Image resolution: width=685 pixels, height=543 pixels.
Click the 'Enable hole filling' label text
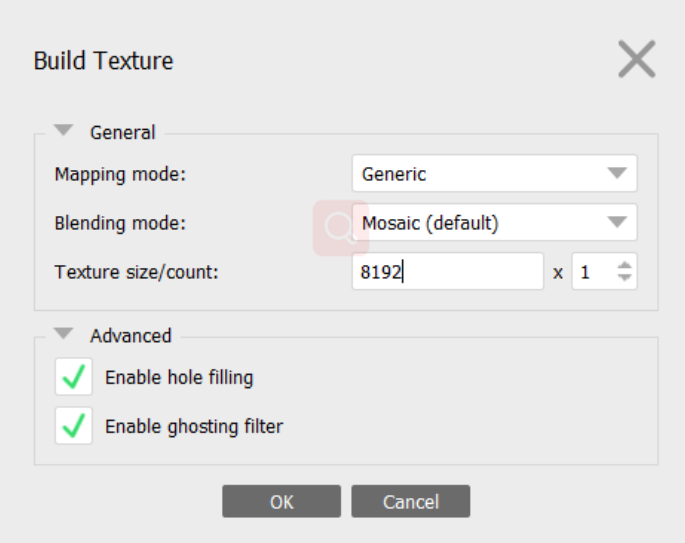coord(179,378)
